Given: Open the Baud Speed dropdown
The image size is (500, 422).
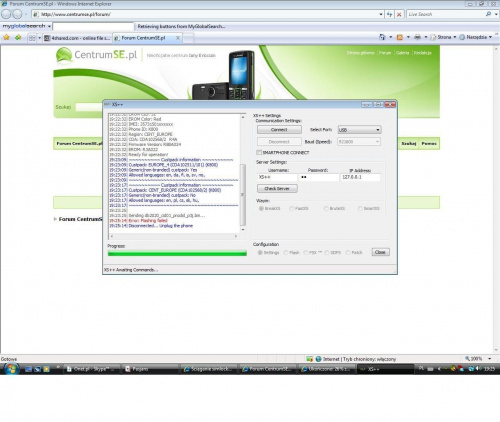Looking at the screenshot, I should pos(359,142).
